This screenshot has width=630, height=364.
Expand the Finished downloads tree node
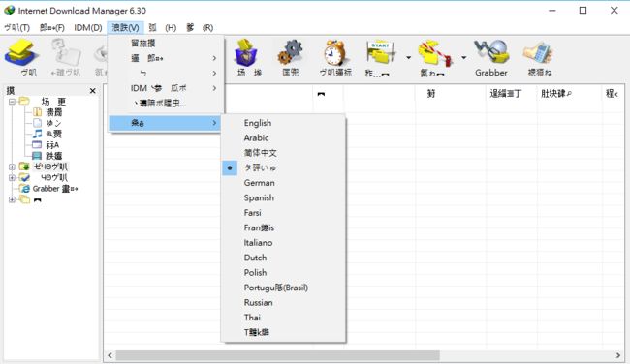tap(12, 177)
